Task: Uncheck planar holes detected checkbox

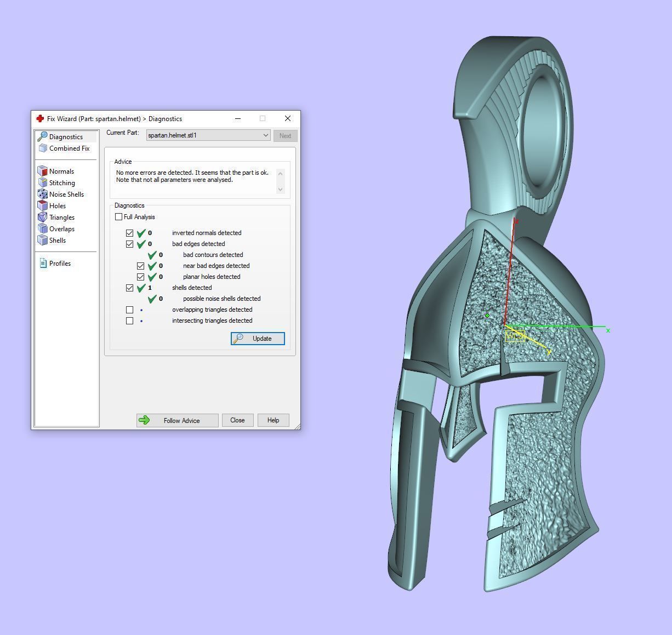Action: 140,277
